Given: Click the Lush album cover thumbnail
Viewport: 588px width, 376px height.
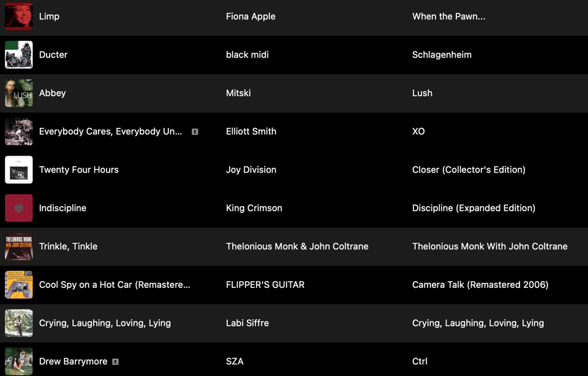Looking at the screenshot, I should 19,93.
